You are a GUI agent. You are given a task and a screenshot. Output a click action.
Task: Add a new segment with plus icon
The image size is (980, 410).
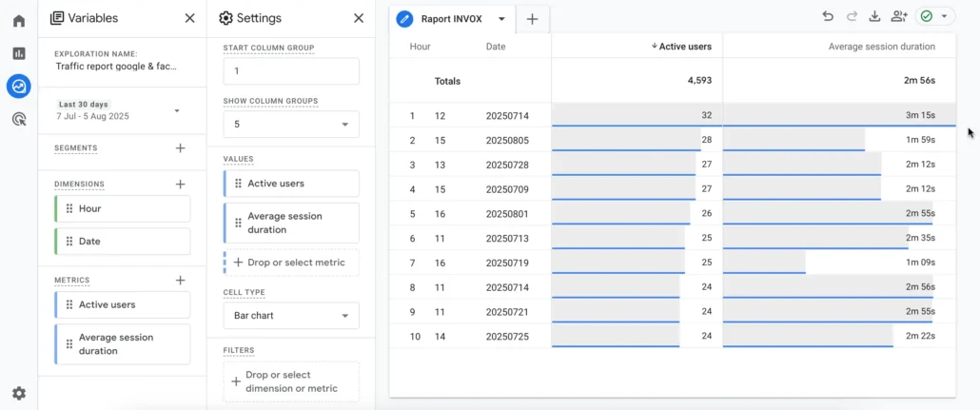(180, 148)
